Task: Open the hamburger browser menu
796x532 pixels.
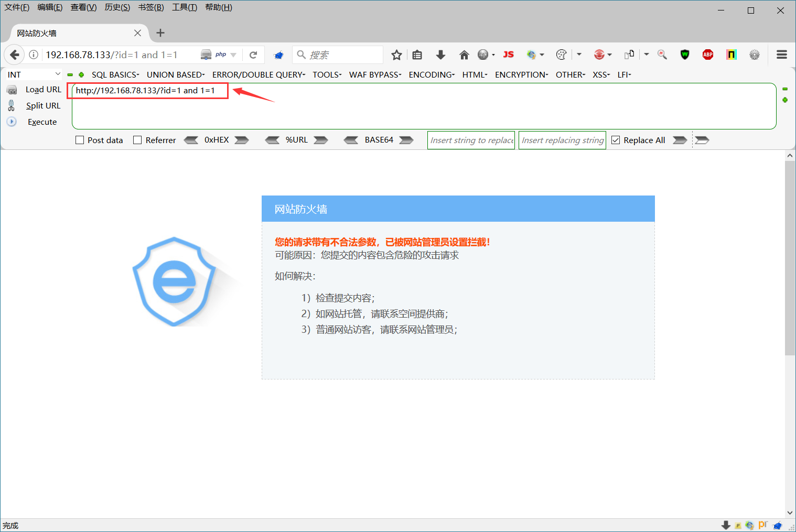Action: click(782, 55)
